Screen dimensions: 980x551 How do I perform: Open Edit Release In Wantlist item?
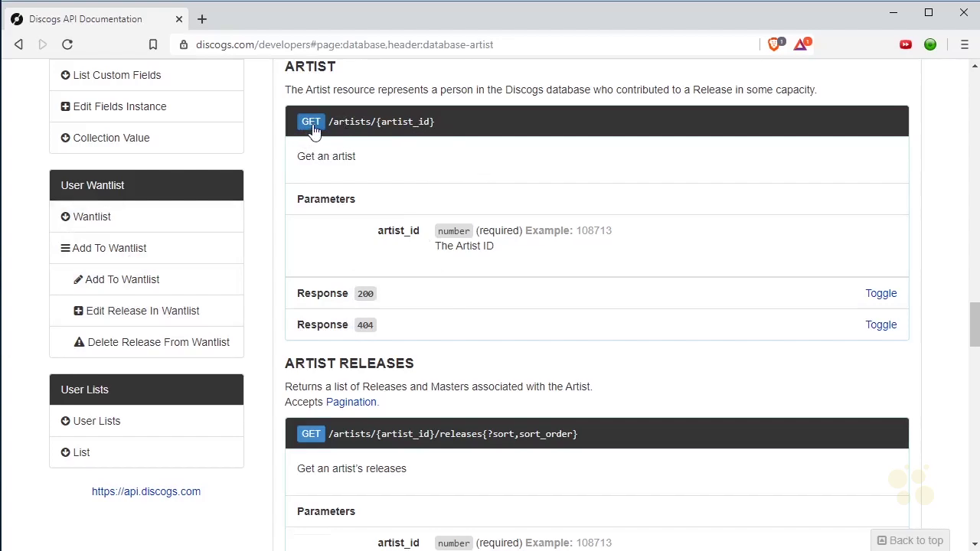(x=146, y=311)
